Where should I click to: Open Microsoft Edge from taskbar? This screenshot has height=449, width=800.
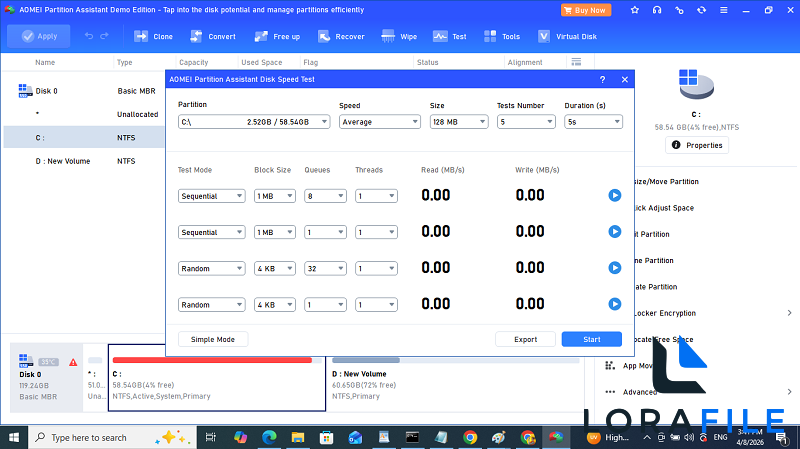269,437
